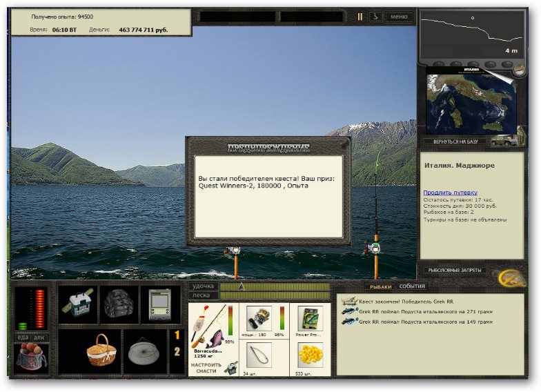Click the small tackle box next to НАСТРОИТЬ СНАСТИ
Image resolution: width=541 pixels, height=392 pixels.
pyautogui.click(x=230, y=369)
